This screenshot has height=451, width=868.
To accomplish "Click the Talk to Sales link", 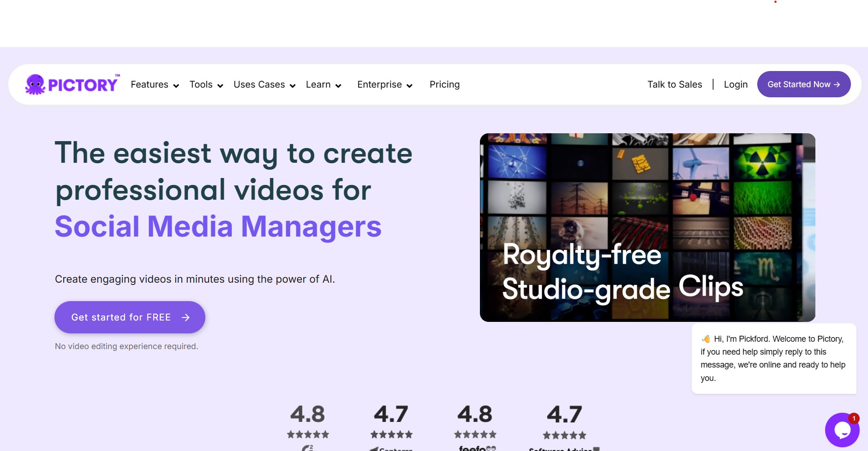I will click(674, 85).
